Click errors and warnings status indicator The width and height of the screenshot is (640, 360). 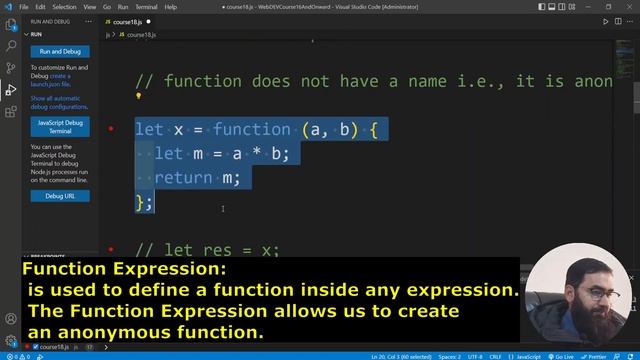[x=18, y=357]
